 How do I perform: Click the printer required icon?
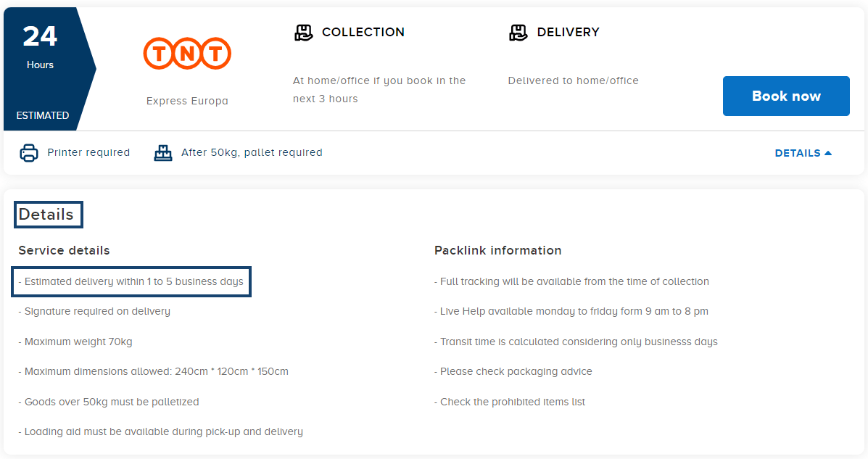pos(29,152)
